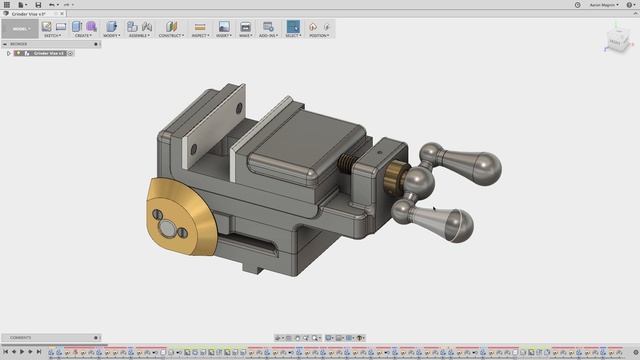Click the Measure icon under INSPECT

click(200, 27)
